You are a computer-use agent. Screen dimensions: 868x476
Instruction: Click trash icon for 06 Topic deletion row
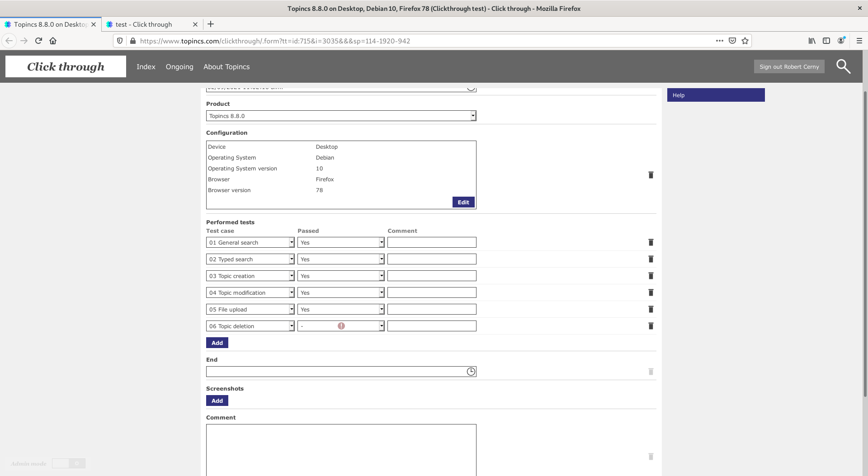coord(651,326)
